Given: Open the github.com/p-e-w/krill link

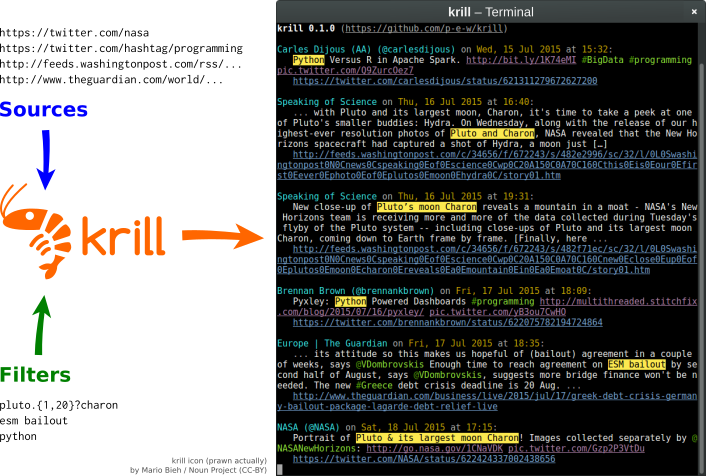Looking at the screenshot, I should tap(424, 28).
